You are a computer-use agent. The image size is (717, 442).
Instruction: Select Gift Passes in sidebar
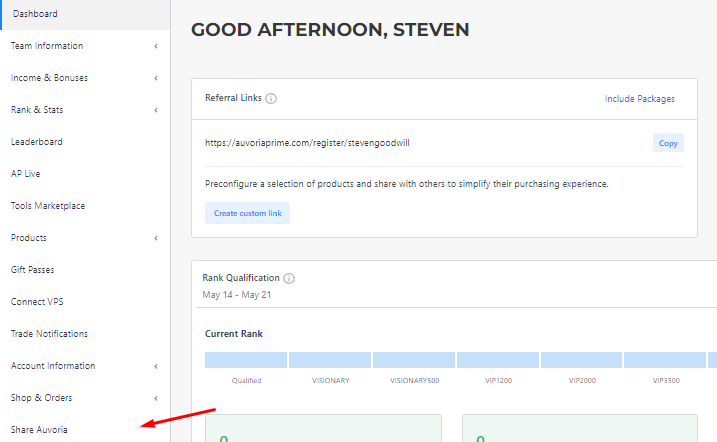click(x=33, y=270)
